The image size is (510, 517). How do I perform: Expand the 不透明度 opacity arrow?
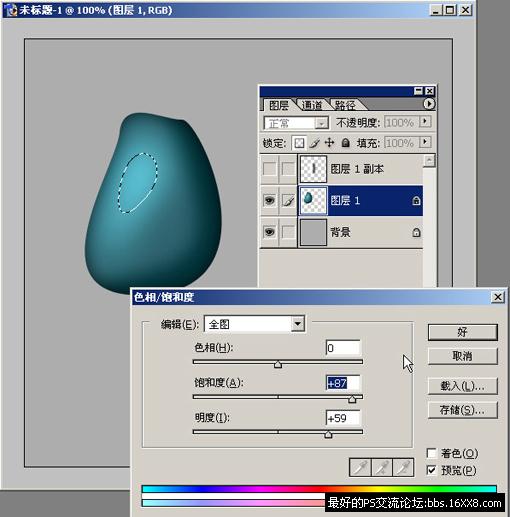click(425, 121)
